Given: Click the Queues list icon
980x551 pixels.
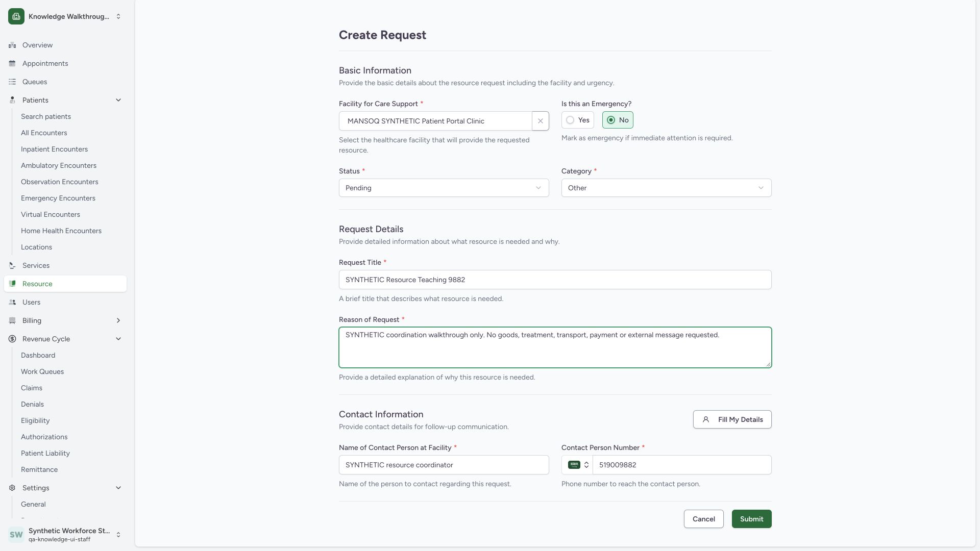Looking at the screenshot, I should pos(12,82).
